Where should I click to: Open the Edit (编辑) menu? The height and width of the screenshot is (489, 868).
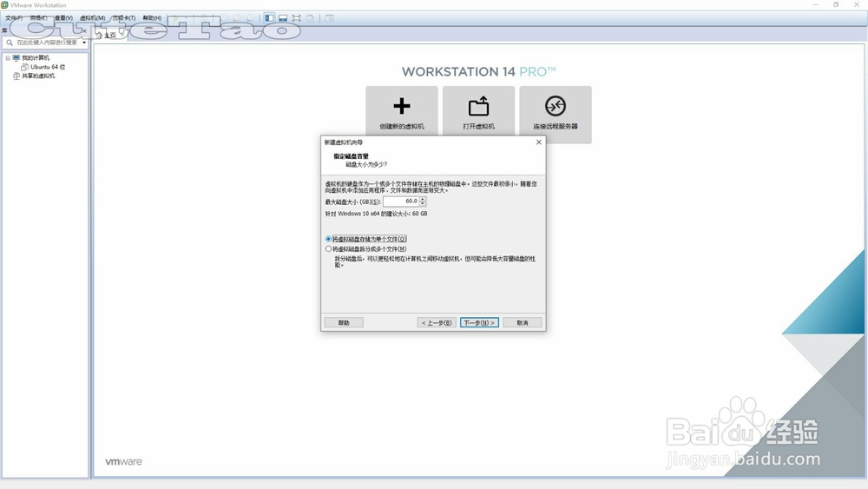point(39,18)
